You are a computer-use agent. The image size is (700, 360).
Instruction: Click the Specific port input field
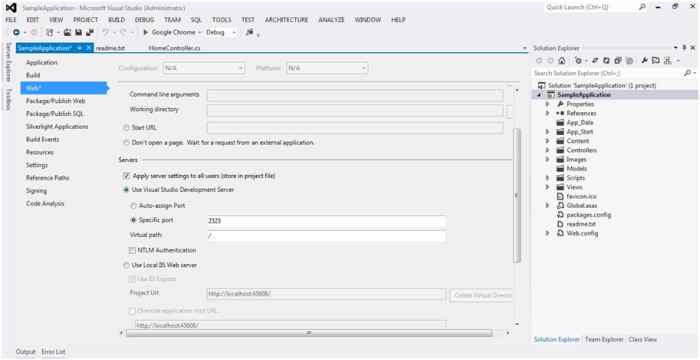326,221
